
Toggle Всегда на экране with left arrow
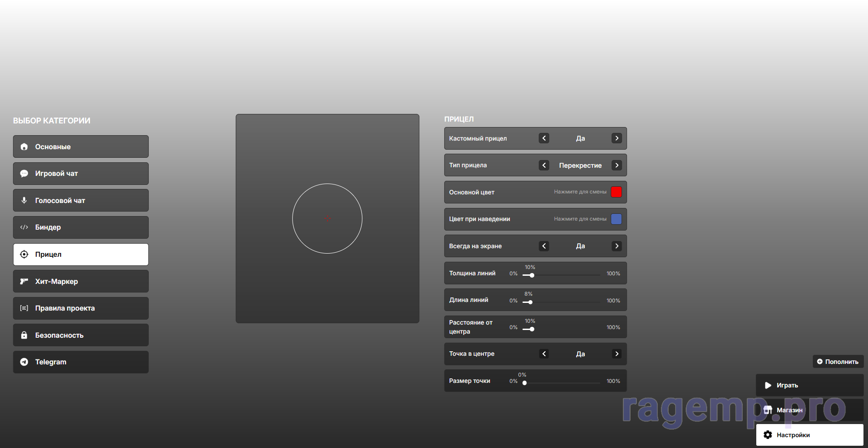[544, 246]
